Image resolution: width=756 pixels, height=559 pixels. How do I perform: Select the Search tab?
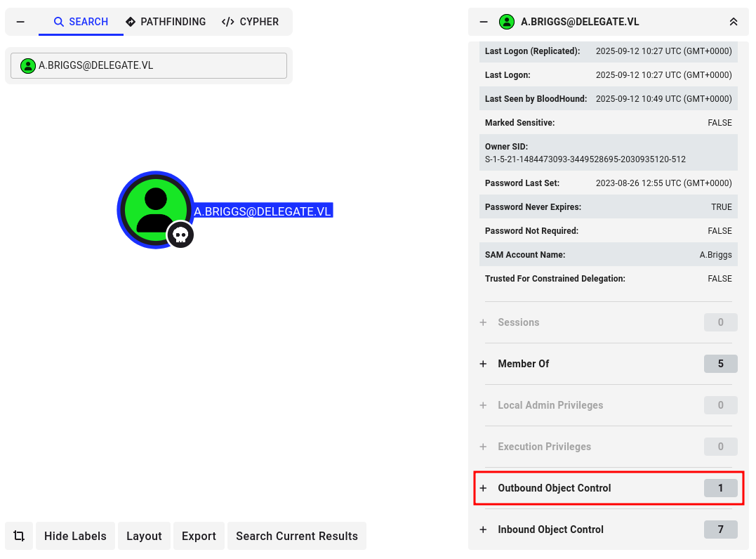81,22
